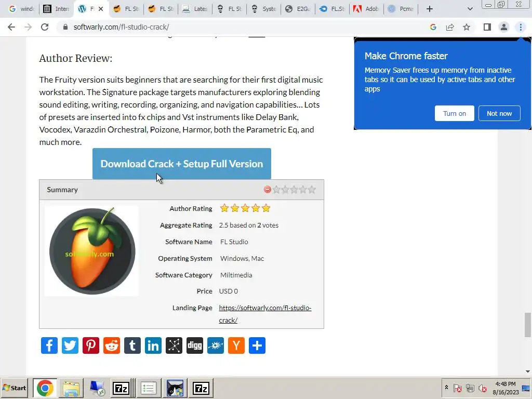Click '2.5 based on 2 votes' text
The width and height of the screenshot is (532, 399).
tap(249, 225)
